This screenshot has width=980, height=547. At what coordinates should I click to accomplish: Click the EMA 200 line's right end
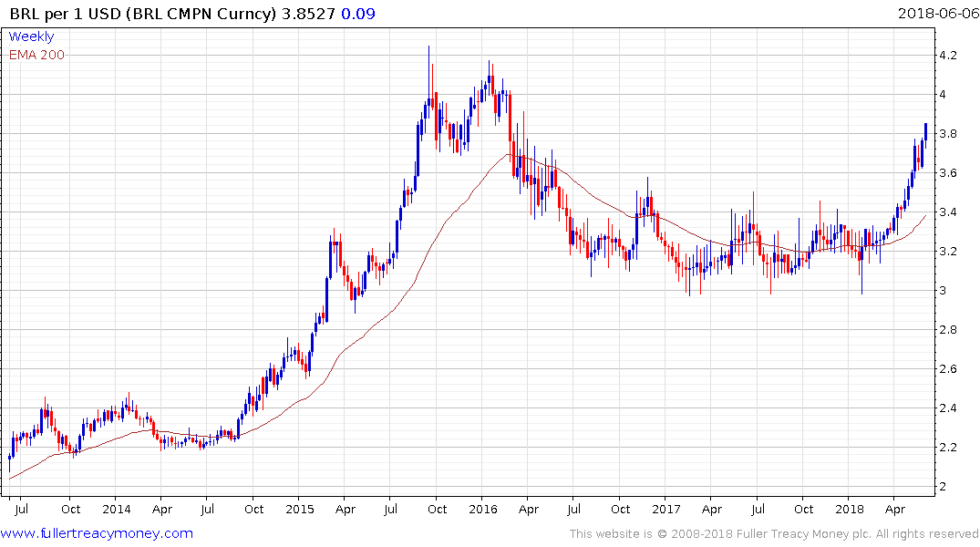(925, 216)
